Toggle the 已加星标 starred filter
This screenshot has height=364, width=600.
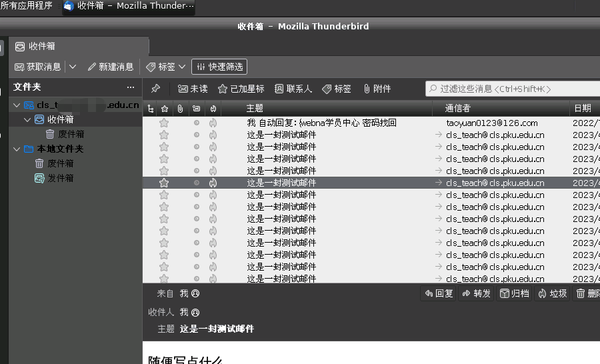241,89
